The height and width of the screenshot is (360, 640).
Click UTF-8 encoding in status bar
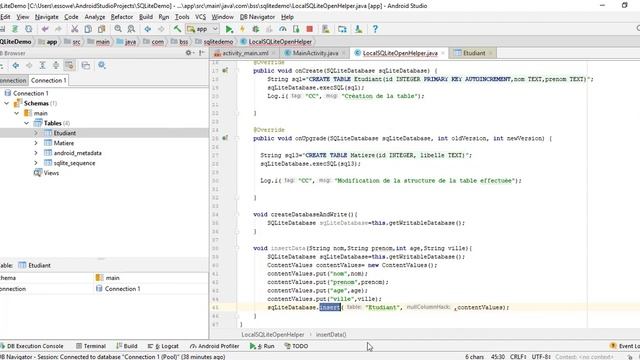pos(541,357)
